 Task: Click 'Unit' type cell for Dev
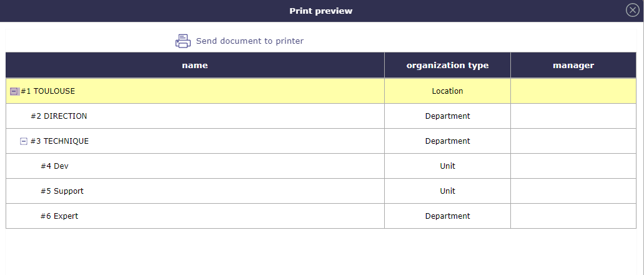pos(447,166)
